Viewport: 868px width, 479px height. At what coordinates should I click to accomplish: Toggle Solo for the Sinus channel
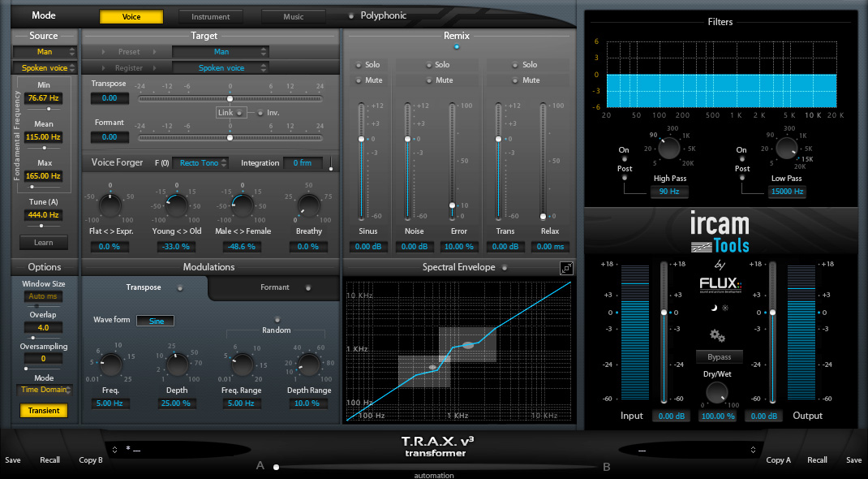pyautogui.click(x=359, y=65)
